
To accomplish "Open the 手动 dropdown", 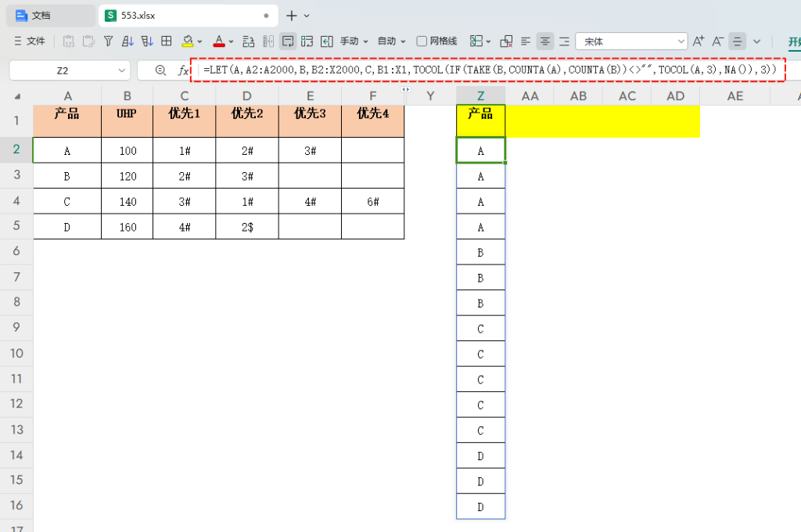I will click(x=354, y=41).
